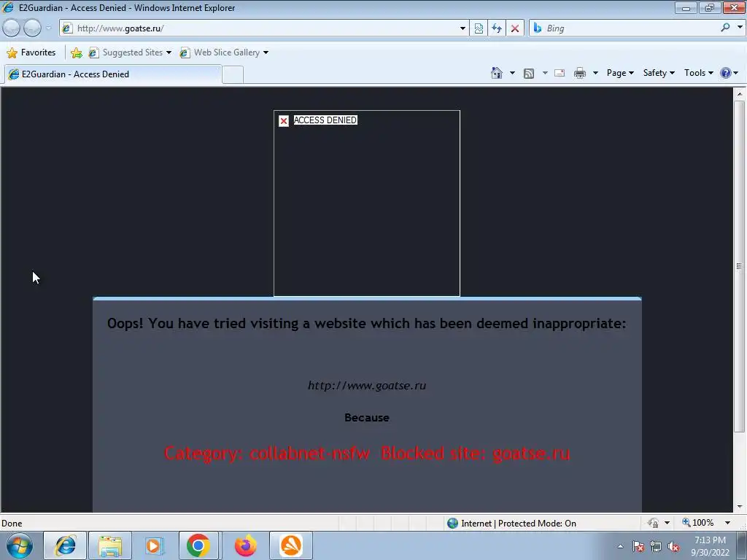
Task: Click the vertical scrollbar down arrow
Action: tap(740, 507)
